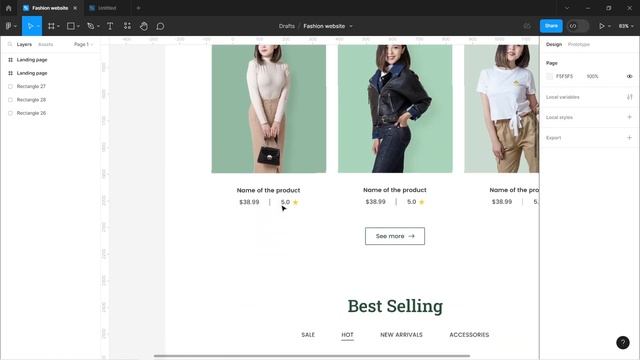Select the Comment tool
This screenshot has width=640, height=360.
pyautogui.click(x=160, y=26)
